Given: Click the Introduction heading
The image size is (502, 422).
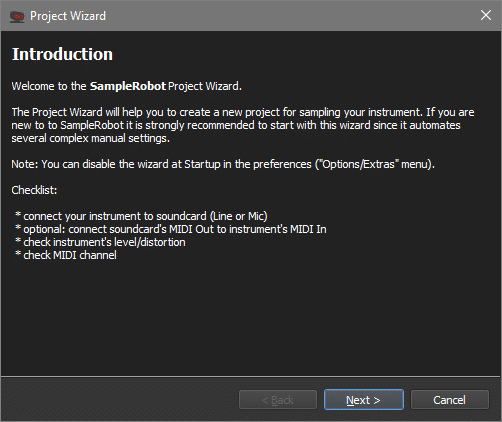Looking at the screenshot, I should [62, 54].
